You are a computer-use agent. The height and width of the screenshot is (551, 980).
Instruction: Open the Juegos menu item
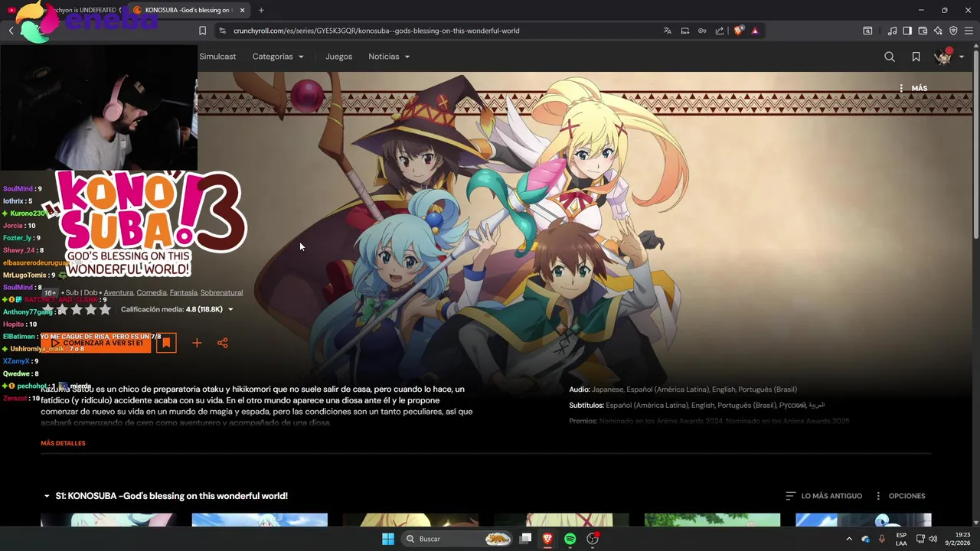point(338,57)
